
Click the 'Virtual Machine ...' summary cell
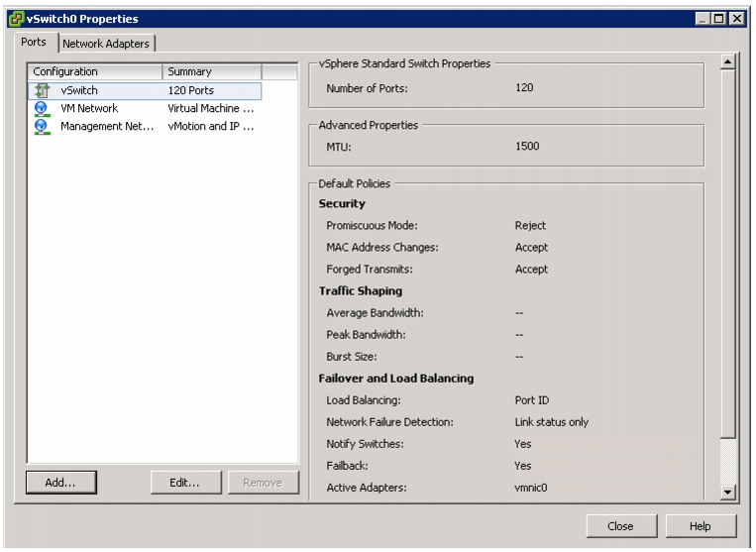tap(211, 108)
